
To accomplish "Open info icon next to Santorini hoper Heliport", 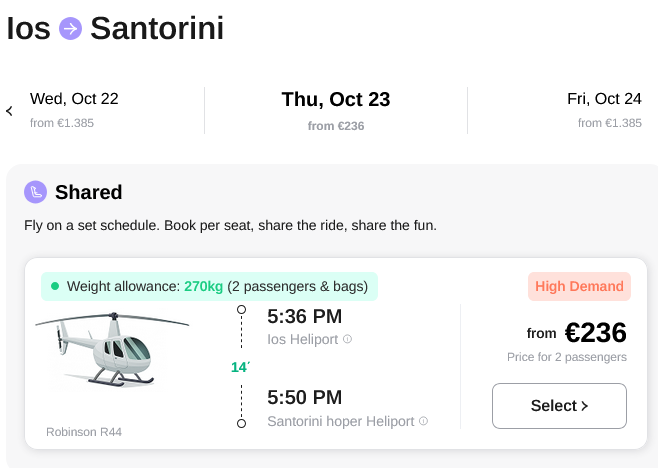I will pos(423,421).
